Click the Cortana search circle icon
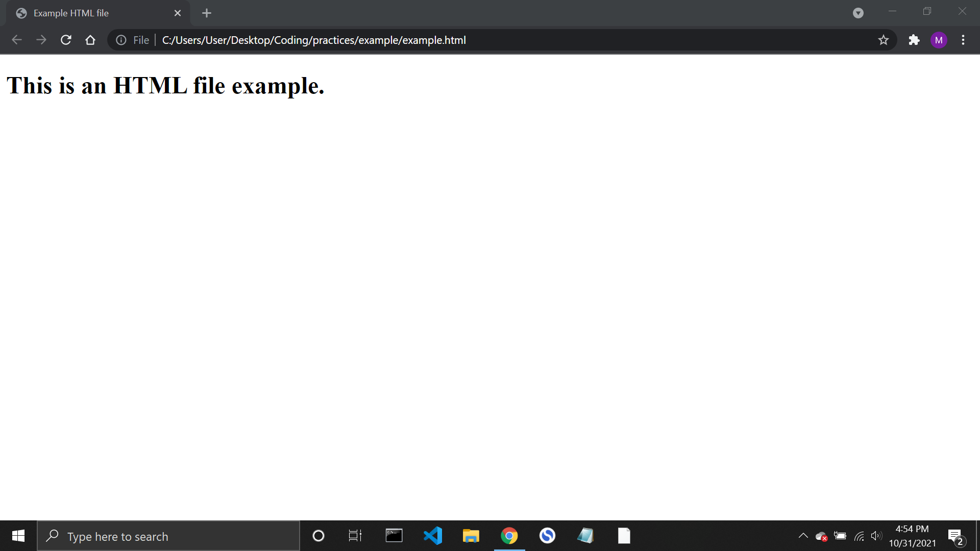This screenshot has height=551, width=980. click(317, 536)
